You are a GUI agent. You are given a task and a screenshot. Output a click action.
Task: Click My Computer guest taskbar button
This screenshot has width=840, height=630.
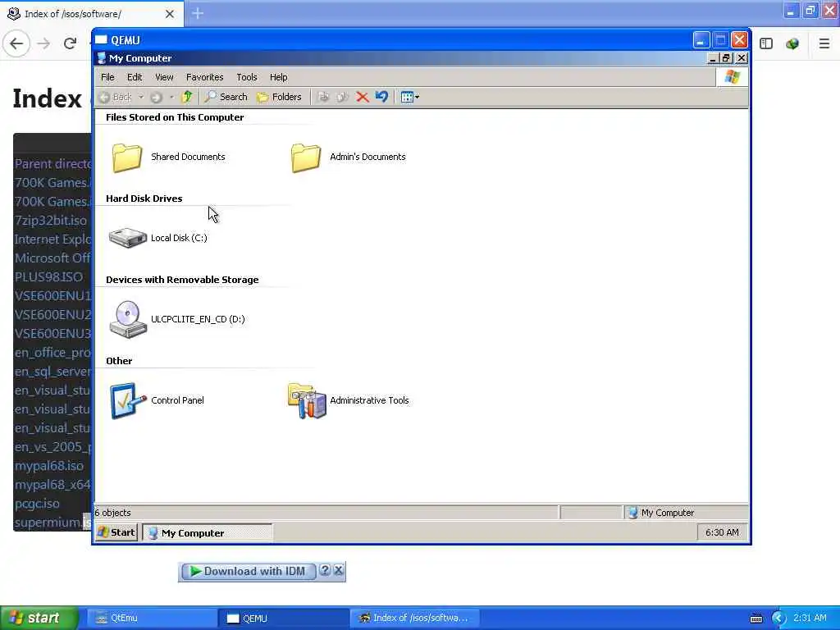[208, 533]
